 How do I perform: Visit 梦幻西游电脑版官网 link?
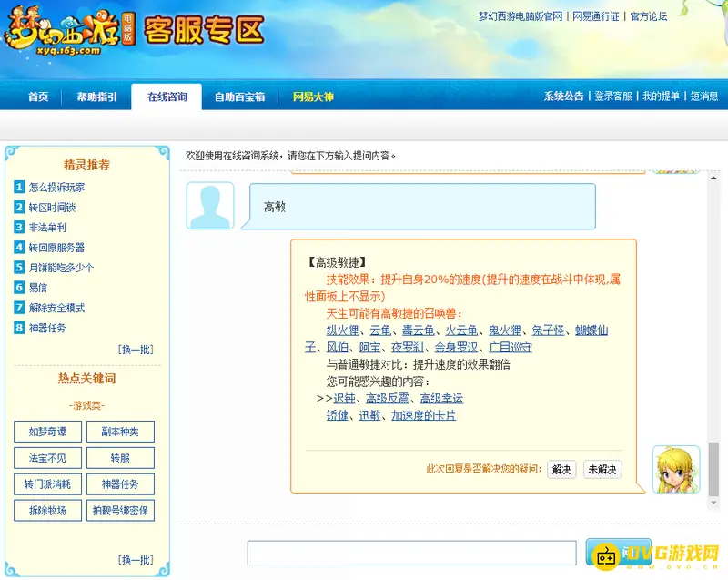tap(521, 16)
